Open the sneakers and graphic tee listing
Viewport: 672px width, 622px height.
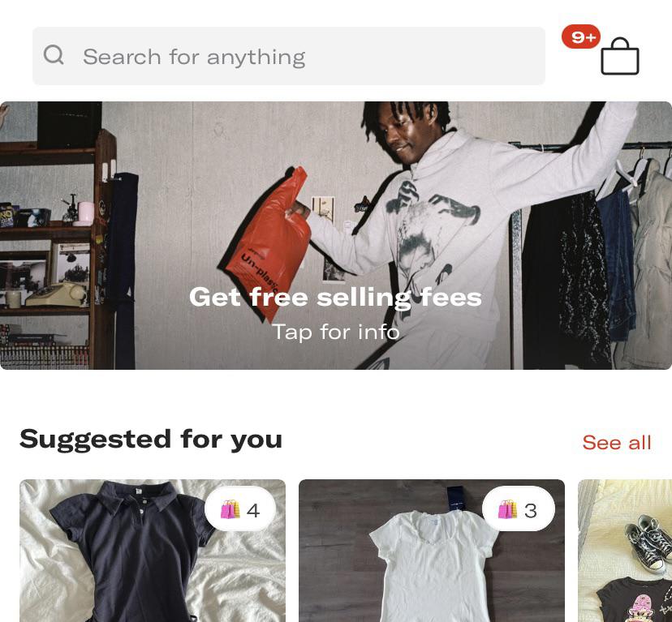625,551
